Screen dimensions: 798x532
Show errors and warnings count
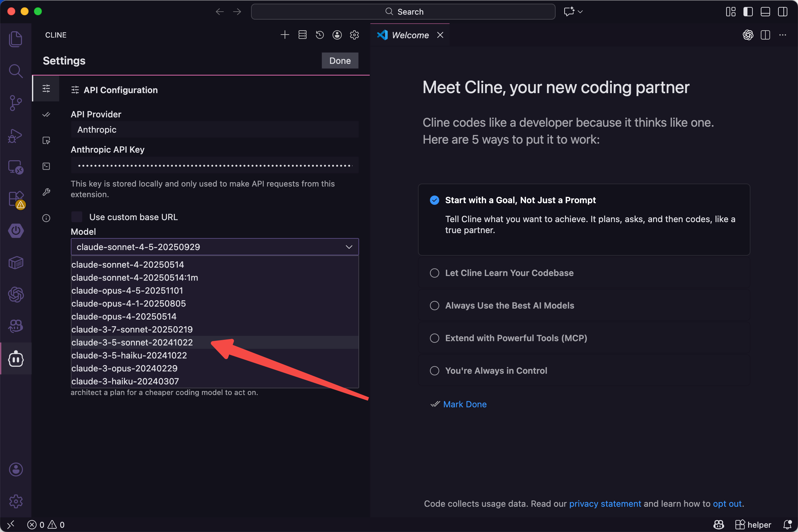[46, 525]
